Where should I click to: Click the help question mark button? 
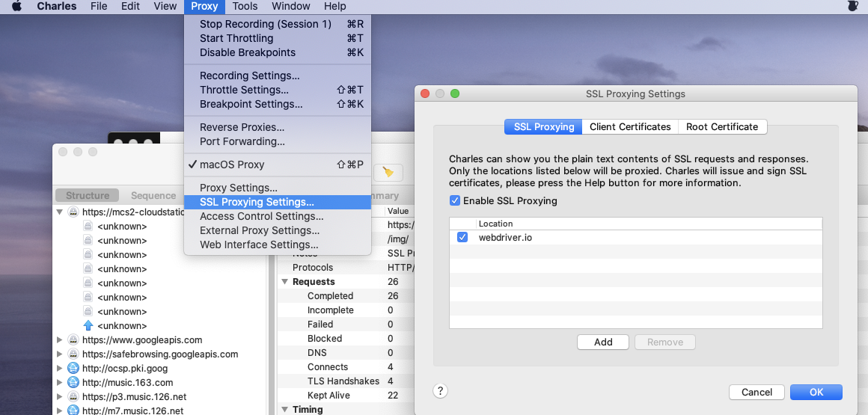click(x=440, y=391)
